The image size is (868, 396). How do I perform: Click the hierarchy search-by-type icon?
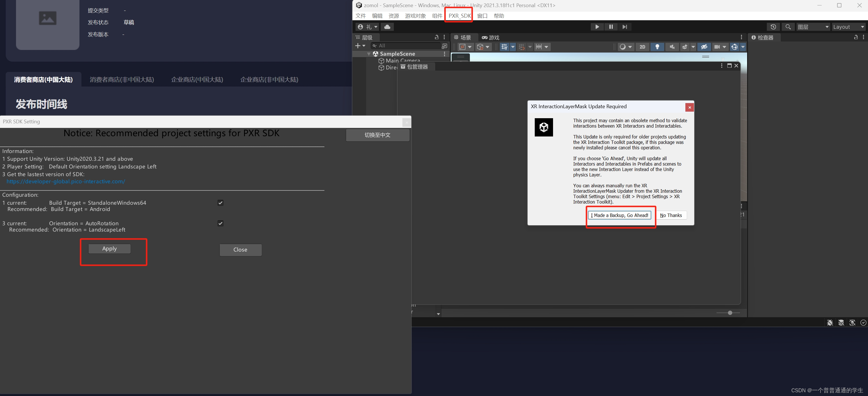[444, 46]
